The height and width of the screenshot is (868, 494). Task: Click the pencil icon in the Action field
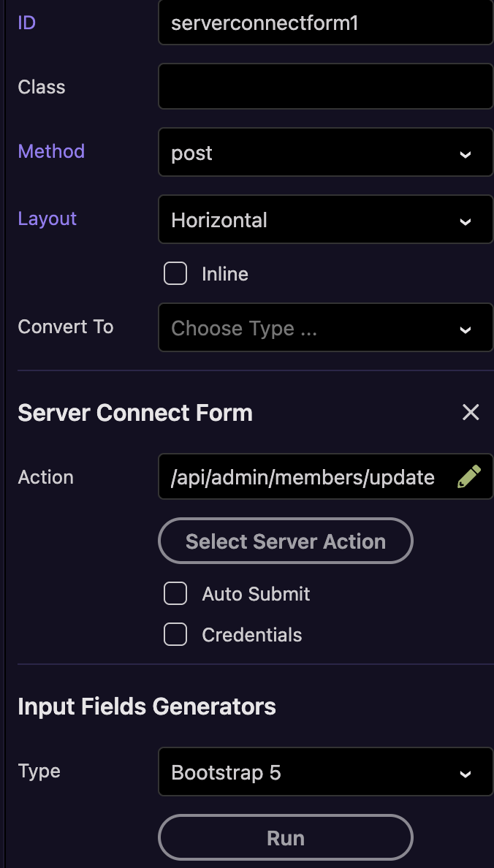tap(468, 477)
